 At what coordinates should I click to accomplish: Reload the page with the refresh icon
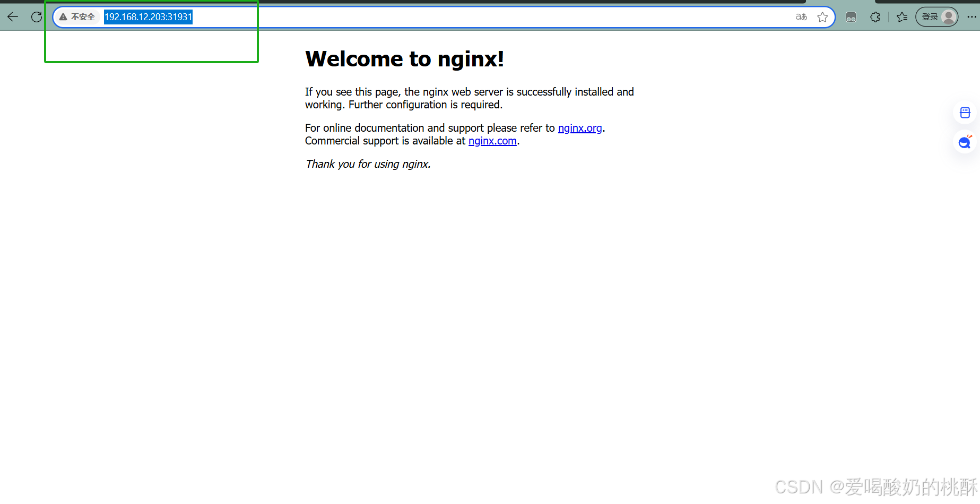[x=37, y=17]
